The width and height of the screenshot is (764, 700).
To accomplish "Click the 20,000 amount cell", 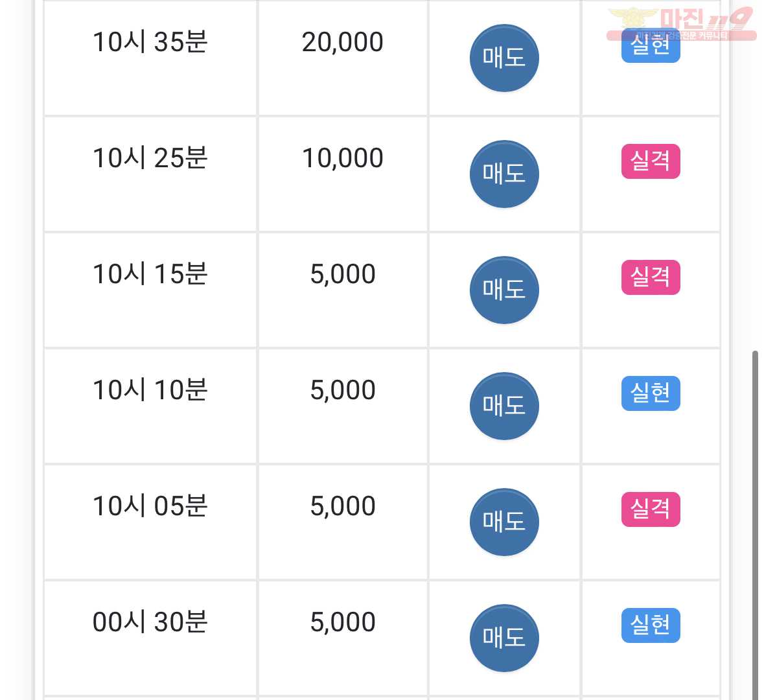I will [343, 58].
